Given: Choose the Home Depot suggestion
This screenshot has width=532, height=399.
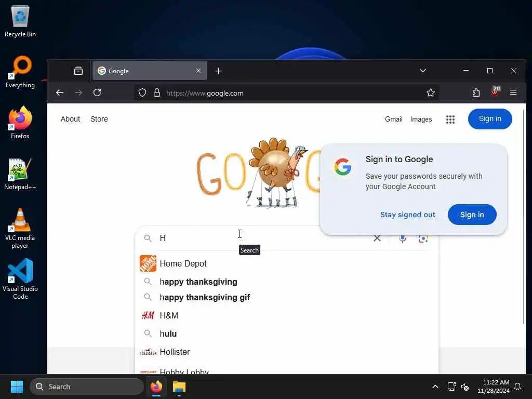Looking at the screenshot, I should click(287, 263).
